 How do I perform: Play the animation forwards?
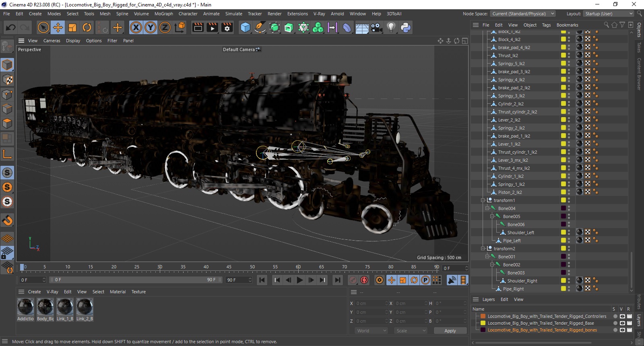pyautogui.click(x=299, y=280)
